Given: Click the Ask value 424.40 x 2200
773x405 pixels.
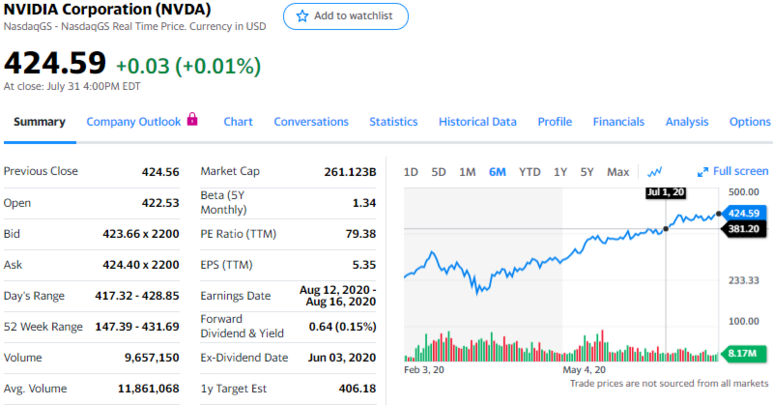Looking at the screenshot, I should click(x=141, y=265).
